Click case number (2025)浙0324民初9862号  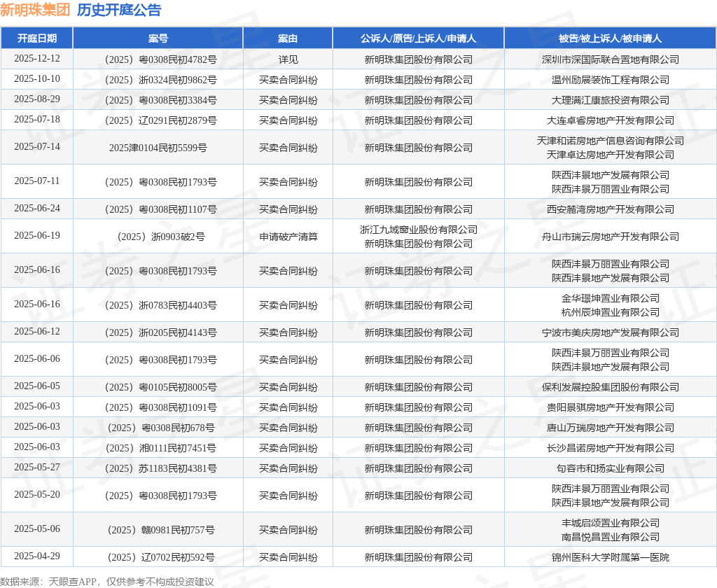coord(160,80)
